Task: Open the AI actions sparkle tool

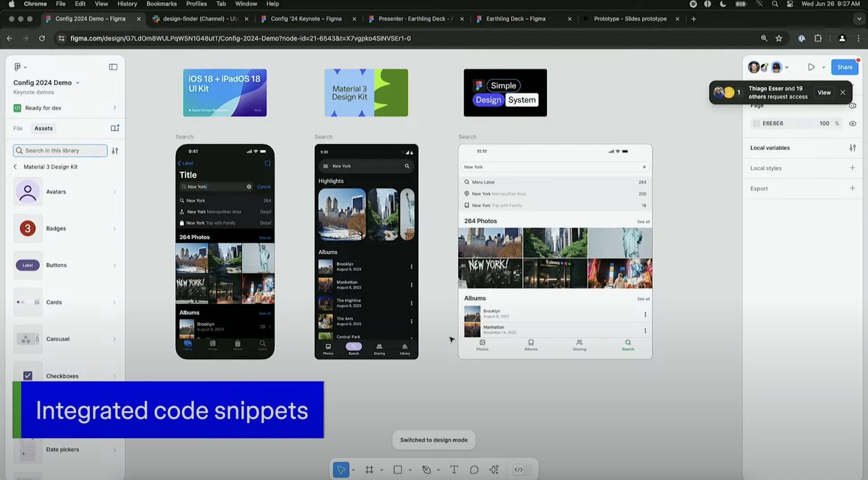Action: coord(494,470)
